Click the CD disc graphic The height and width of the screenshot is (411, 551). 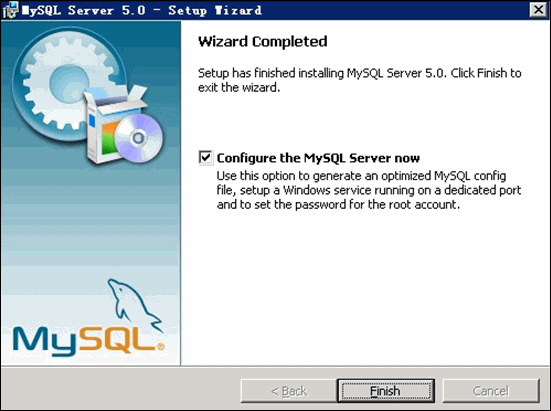[138, 138]
